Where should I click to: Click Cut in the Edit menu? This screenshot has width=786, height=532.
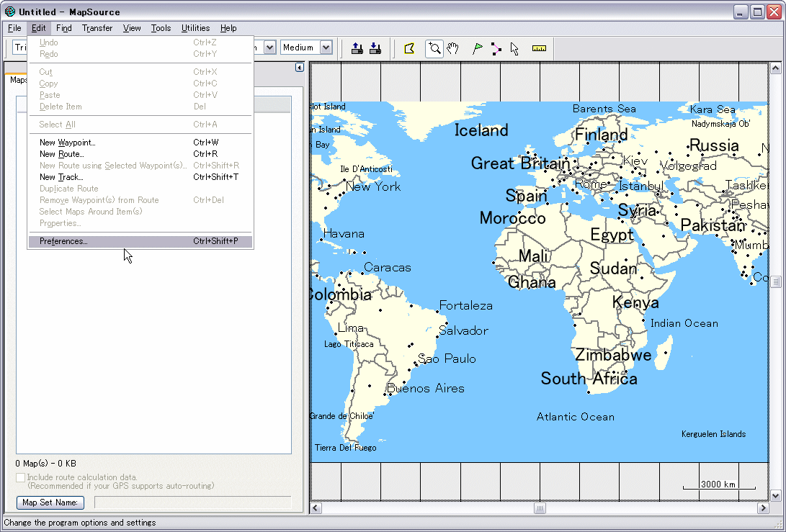tap(140, 72)
